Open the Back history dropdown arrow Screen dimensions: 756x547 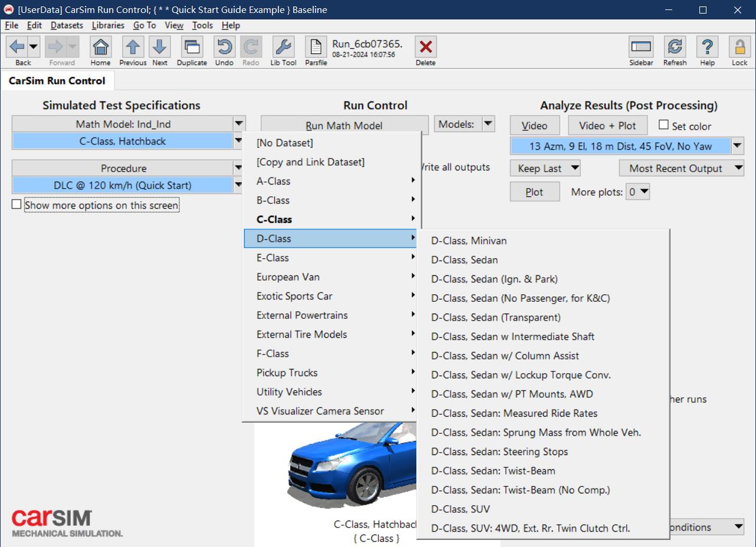pos(33,47)
